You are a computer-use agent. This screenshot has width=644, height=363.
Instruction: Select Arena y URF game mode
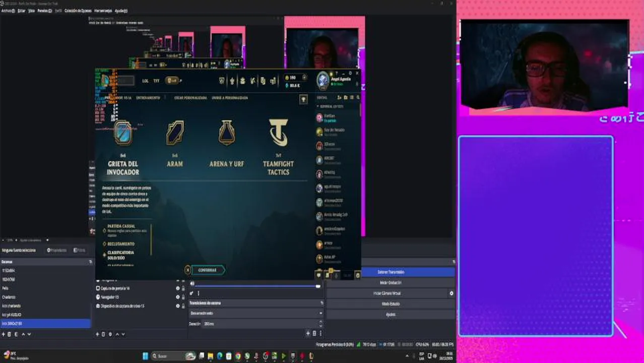(227, 143)
